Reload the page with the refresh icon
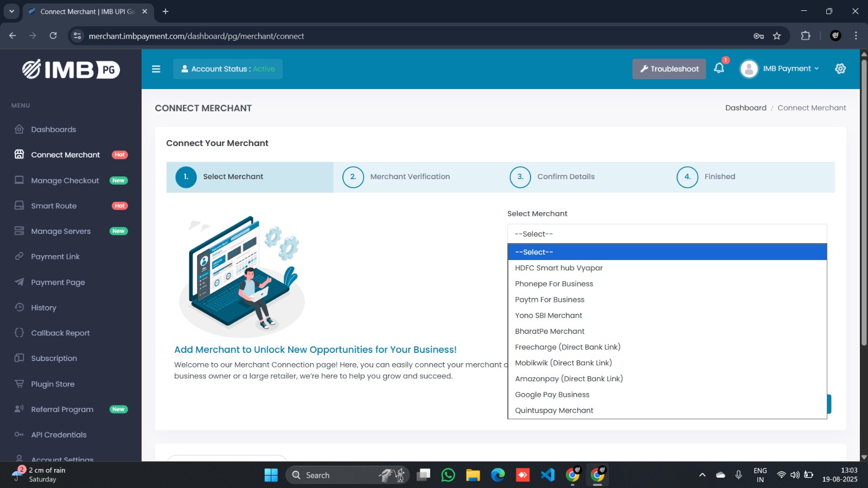 tap(53, 36)
